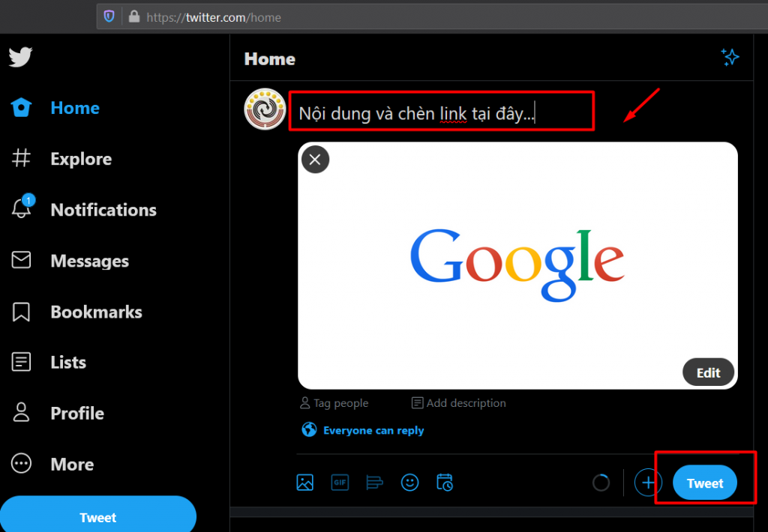Click the notifications bell icon
This screenshot has width=768, height=532.
pyautogui.click(x=21, y=208)
